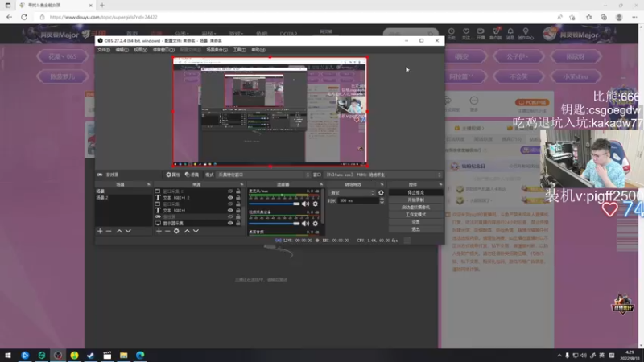Mute second mixer channel speaker icon
Viewport: 644px width, 362px height.
(305, 224)
